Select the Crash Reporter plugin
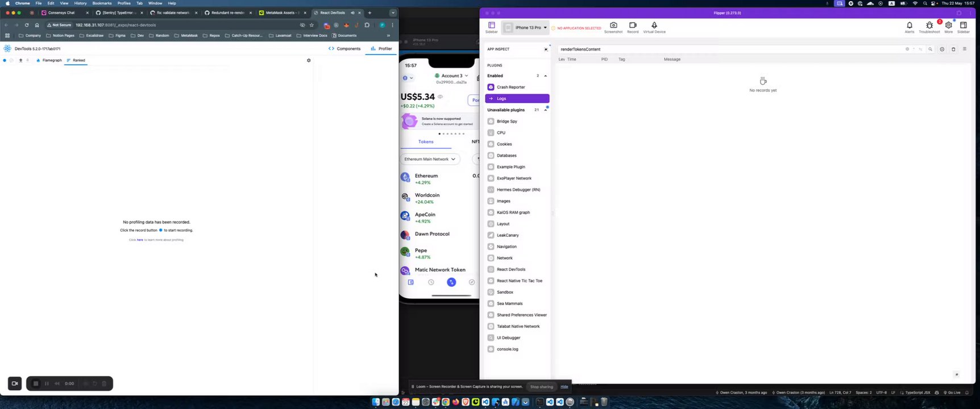Screen dimensions: 980x409 [x=517, y=87]
